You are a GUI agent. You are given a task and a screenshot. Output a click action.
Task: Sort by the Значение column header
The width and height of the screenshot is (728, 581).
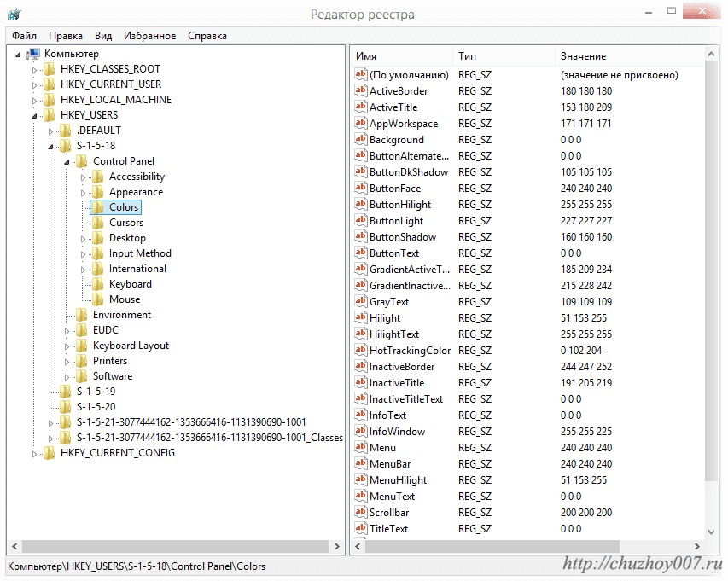pyautogui.click(x=630, y=56)
